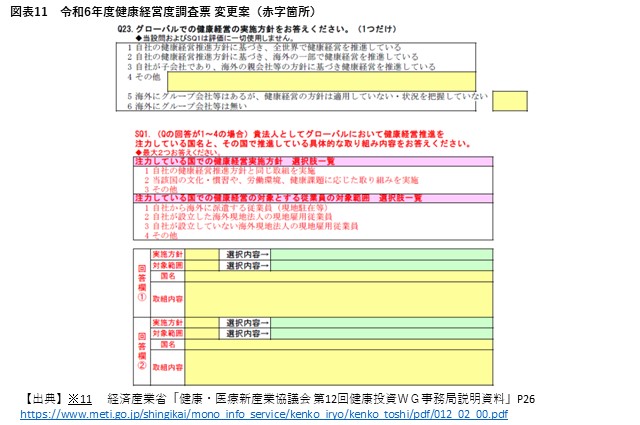
Task: Select the small yellow Q23 answer box
Action: 509,101
